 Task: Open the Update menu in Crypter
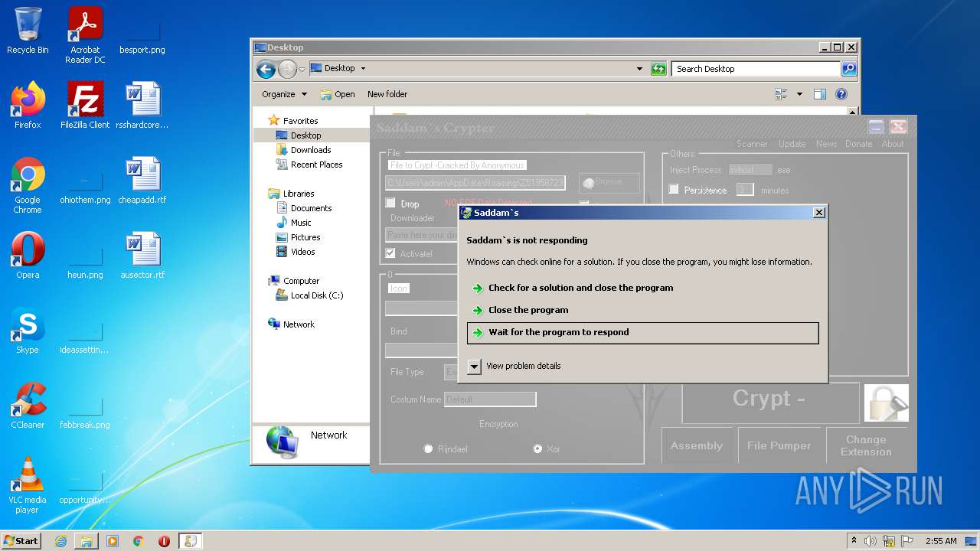tap(792, 144)
